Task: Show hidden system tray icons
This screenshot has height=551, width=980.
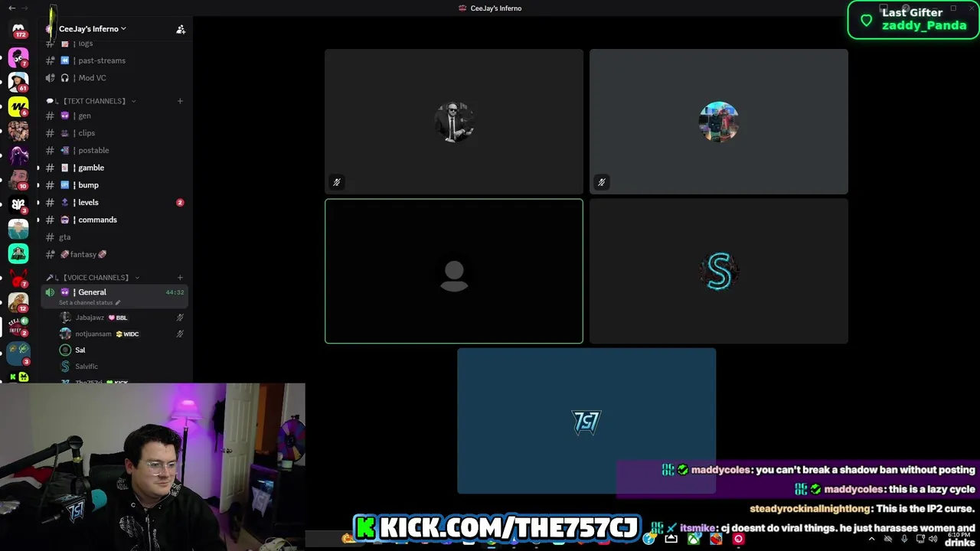Action: point(871,539)
